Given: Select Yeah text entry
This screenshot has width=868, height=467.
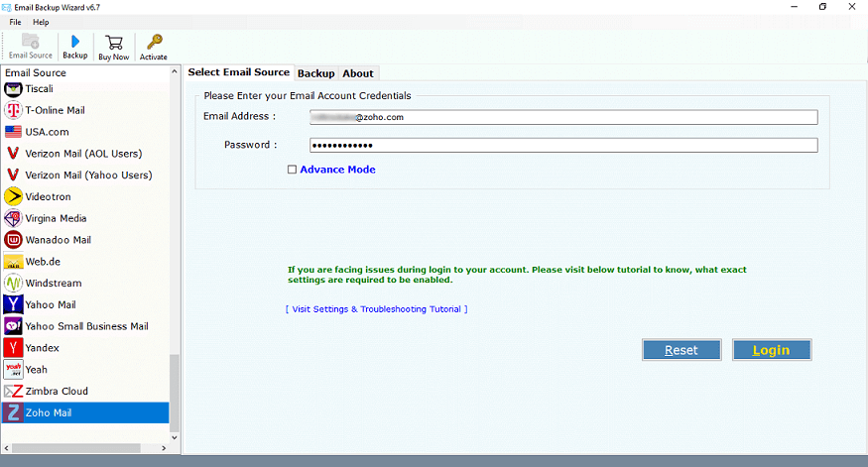Looking at the screenshot, I should 37,369.
